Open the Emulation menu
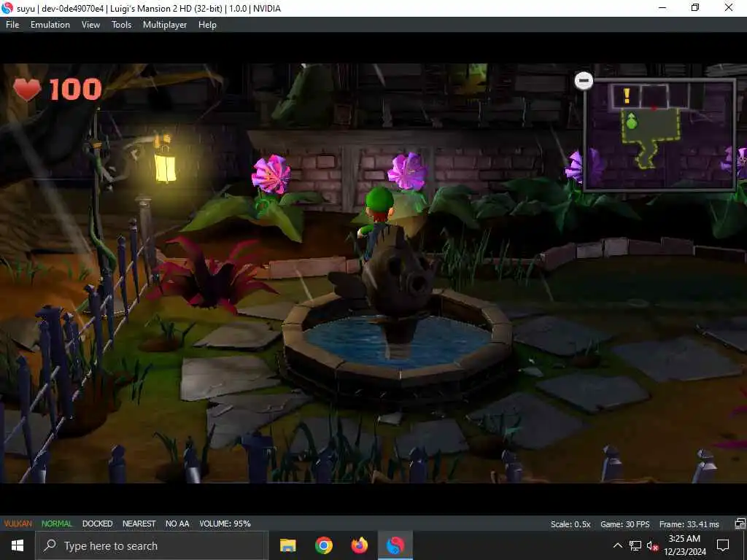Image resolution: width=747 pixels, height=560 pixels. click(x=50, y=25)
